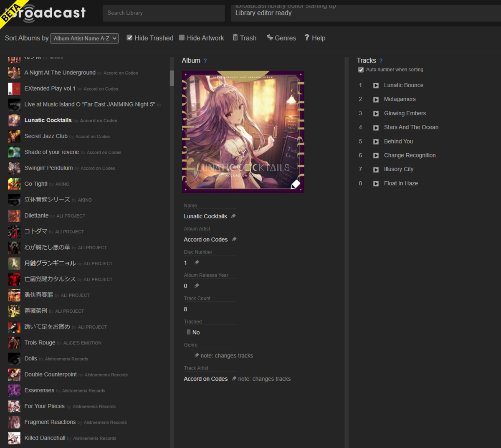Toggle the Hide Trashed checkbox
This screenshot has height=448, width=501.
(x=129, y=38)
